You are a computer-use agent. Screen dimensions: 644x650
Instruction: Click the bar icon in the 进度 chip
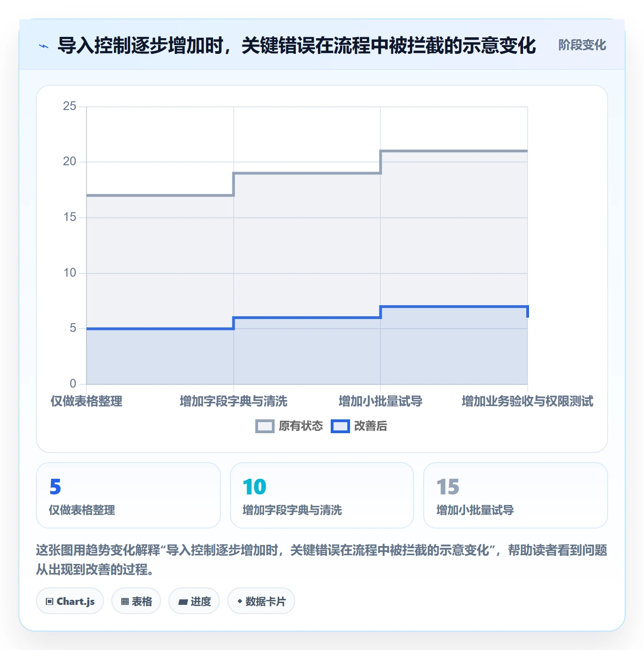coord(183,602)
